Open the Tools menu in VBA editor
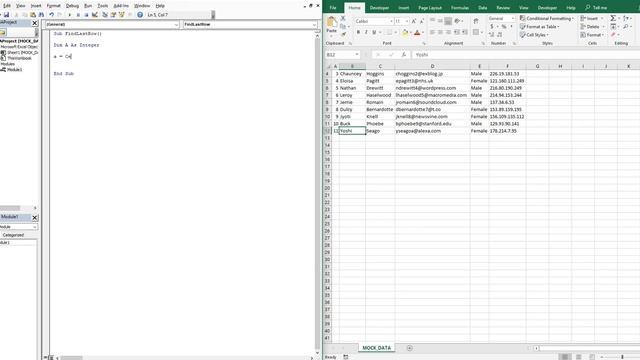This screenshot has width=640, height=360. pyautogui.click(x=102, y=6)
